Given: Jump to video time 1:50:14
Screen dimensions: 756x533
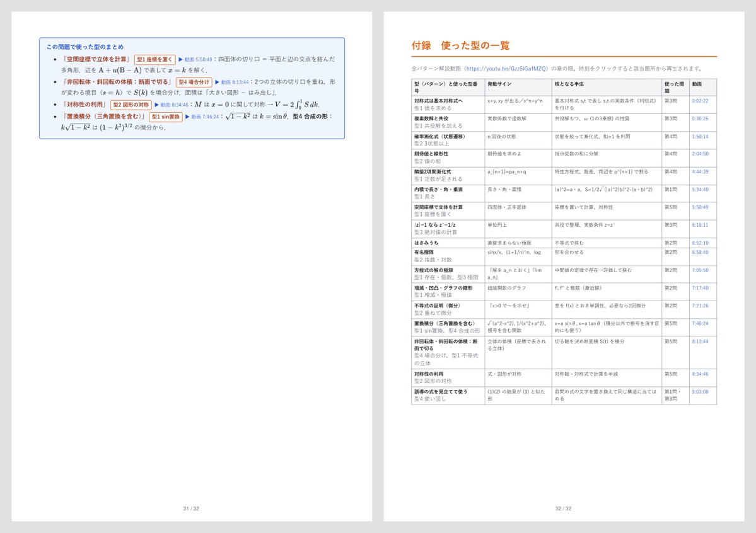Looking at the screenshot, I should pos(700,137).
